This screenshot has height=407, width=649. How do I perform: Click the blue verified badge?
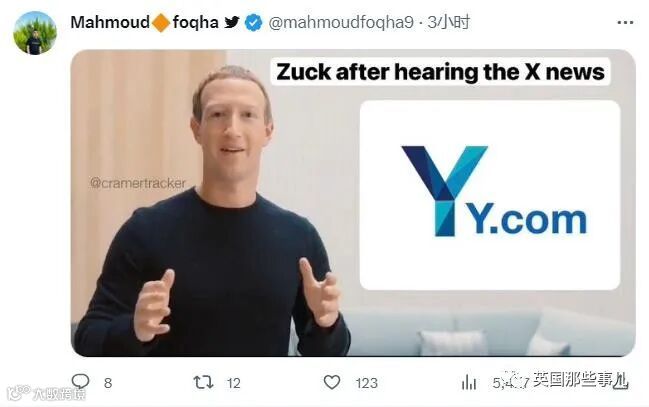point(253,22)
